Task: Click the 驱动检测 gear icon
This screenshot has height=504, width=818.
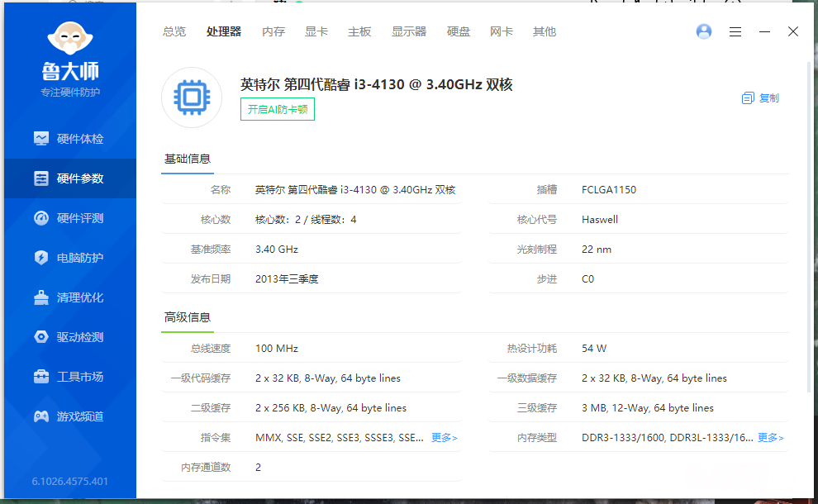Action: pyautogui.click(x=41, y=337)
